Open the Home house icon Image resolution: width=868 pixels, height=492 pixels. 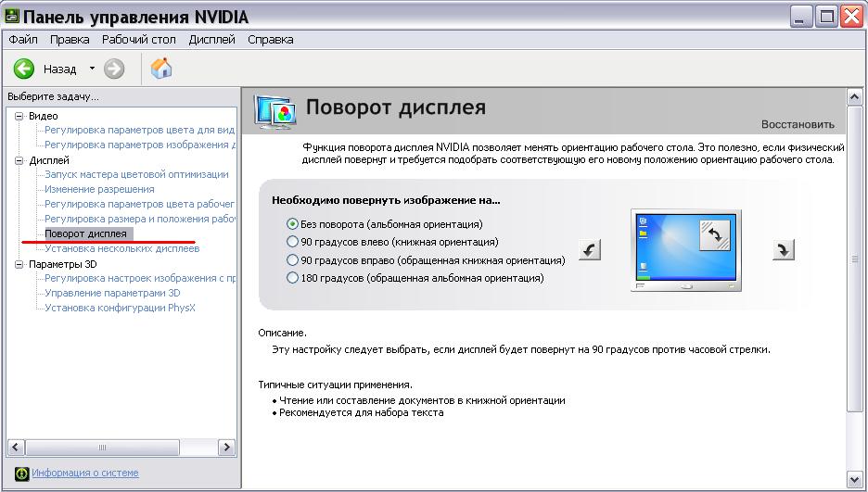(161, 69)
